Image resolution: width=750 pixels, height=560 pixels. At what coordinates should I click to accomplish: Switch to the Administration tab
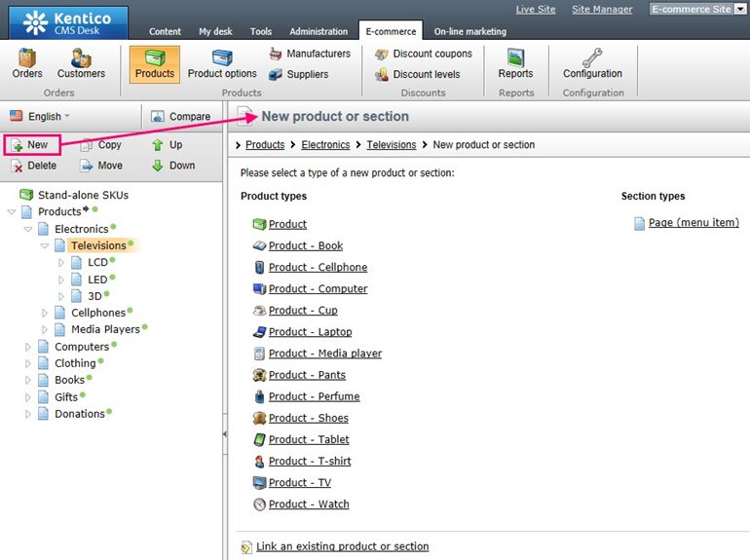(x=319, y=31)
